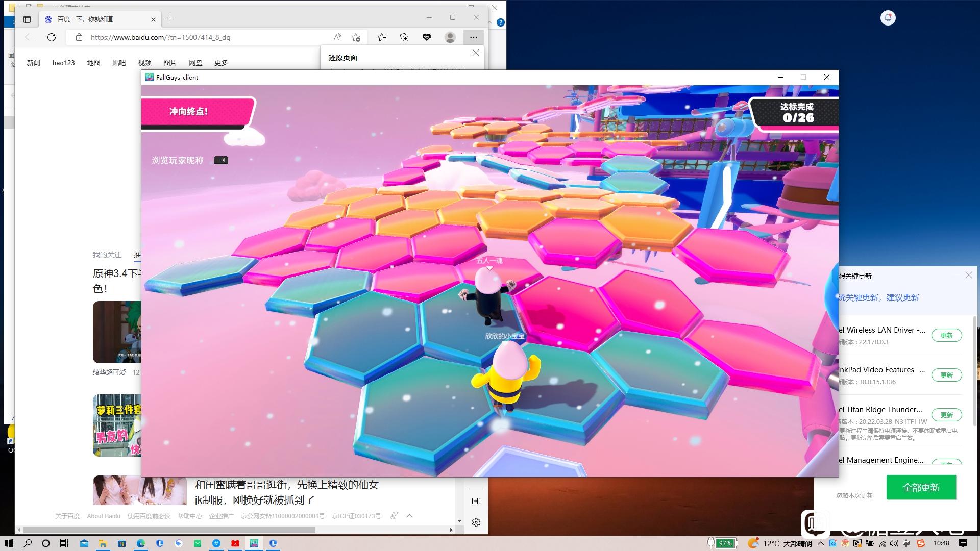Open Edge tab actions menu icon
980x551 pixels.
[27, 19]
